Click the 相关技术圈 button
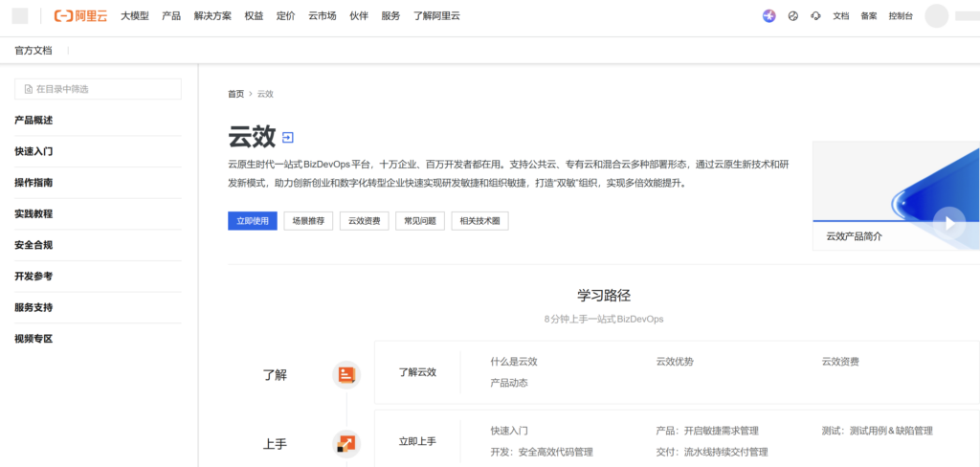Image resolution: width=980 pixels, height=467 pixels. pyautogui.click(x=480, y=221)
